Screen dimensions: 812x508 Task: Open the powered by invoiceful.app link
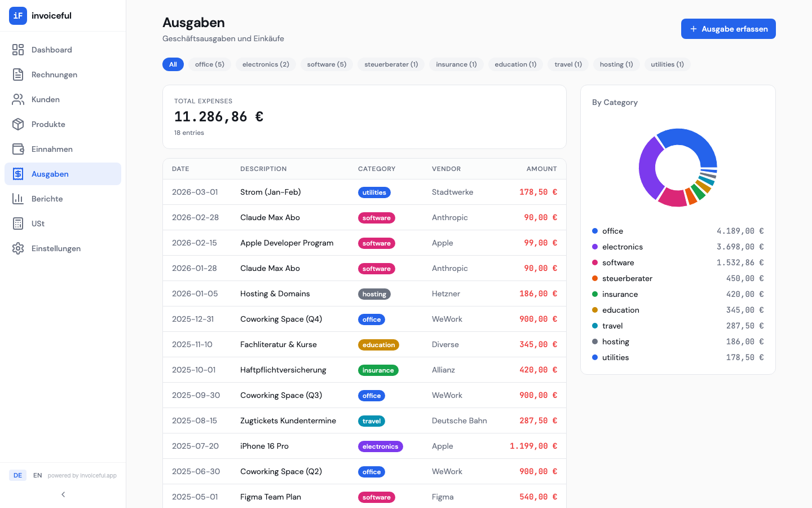[82, 475]
